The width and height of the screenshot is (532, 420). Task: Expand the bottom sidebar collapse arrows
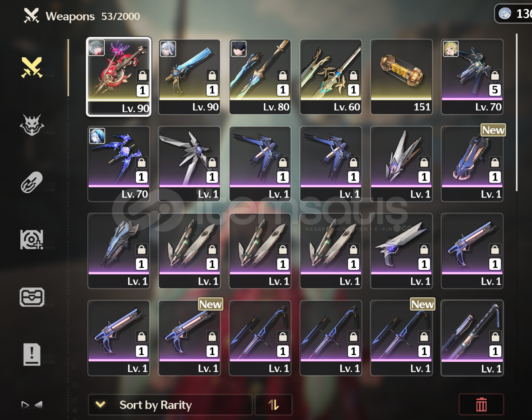(32, 405)
